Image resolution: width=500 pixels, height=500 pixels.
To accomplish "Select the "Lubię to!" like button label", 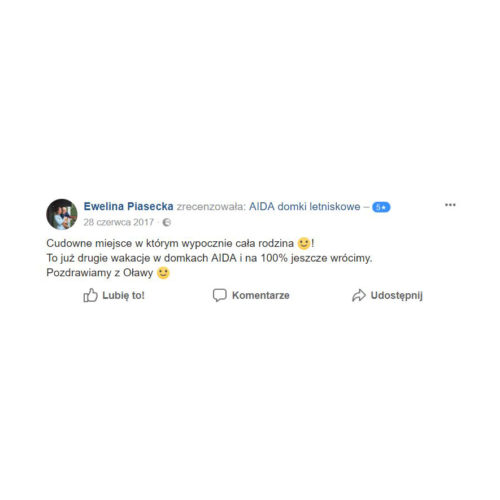I will coord(123,295).
